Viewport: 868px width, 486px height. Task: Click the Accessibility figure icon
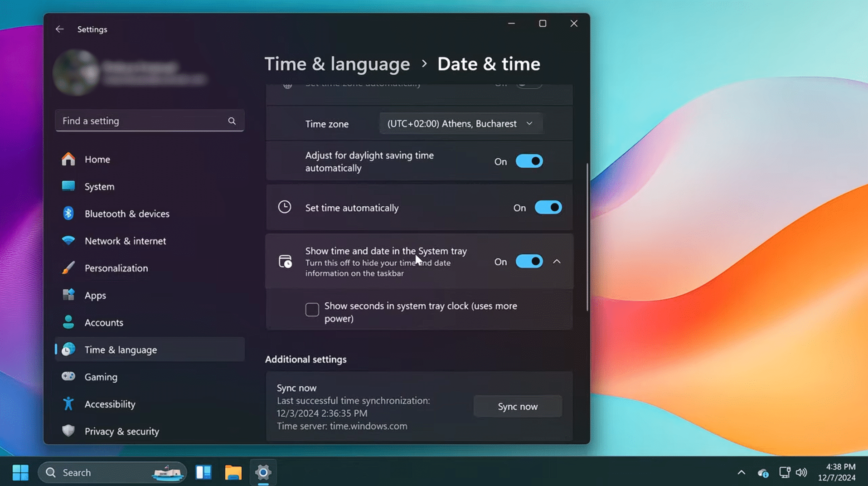68,403
